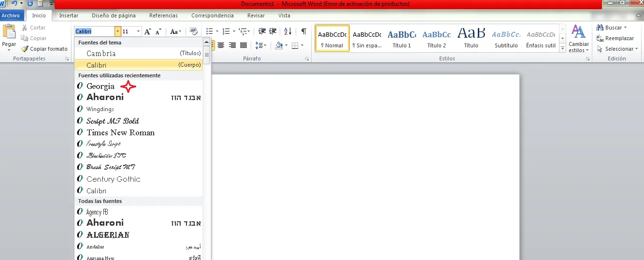Choose Wingdings in the font list
Screen dimensions: 644x260
[x=139, y=109]
